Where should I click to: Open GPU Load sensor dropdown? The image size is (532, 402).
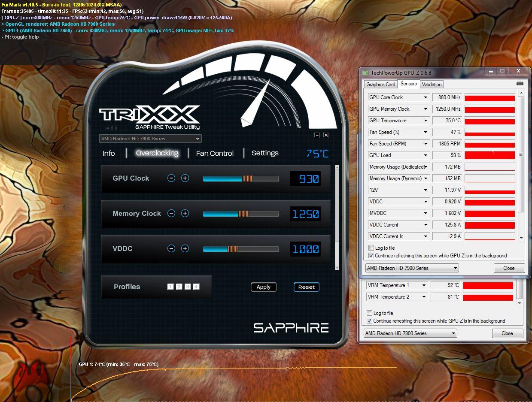(x=426, y=155)
